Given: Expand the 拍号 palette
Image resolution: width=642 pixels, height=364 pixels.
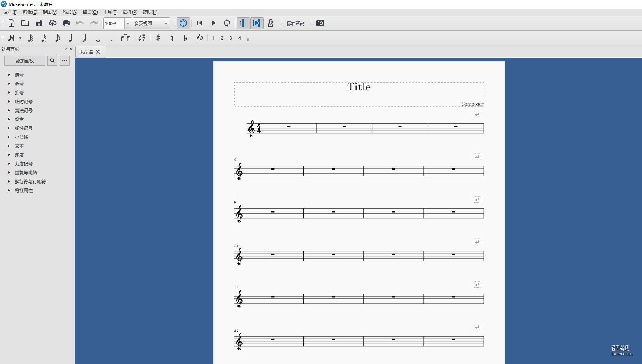Looking at the screenshot, I should (x=9, y=93).
